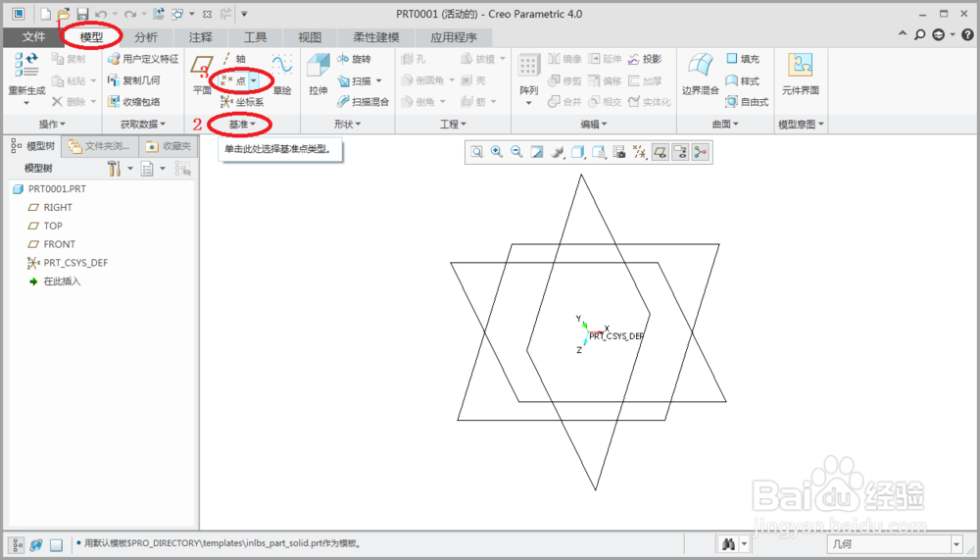Viewport: 980px width, 560px height.
Task: Click the Zoom Out magnifier icon
Action: [516, 152]
